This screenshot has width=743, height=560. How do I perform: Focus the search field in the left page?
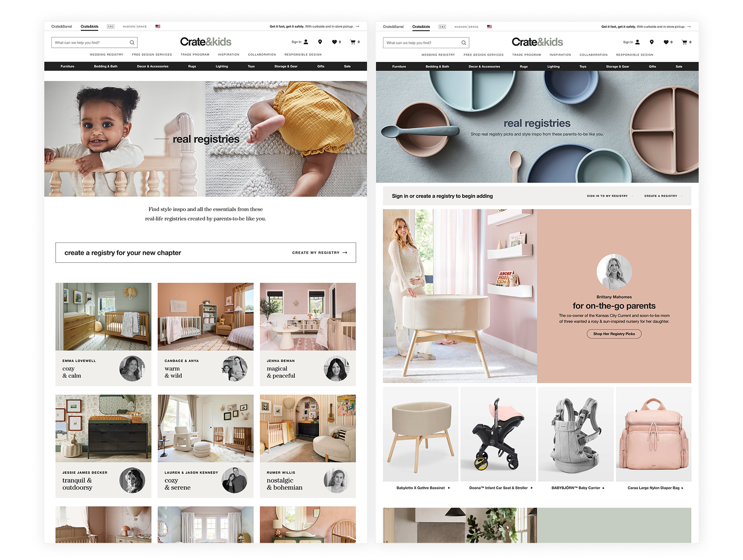pyautogui.click(x=94, y=43)
